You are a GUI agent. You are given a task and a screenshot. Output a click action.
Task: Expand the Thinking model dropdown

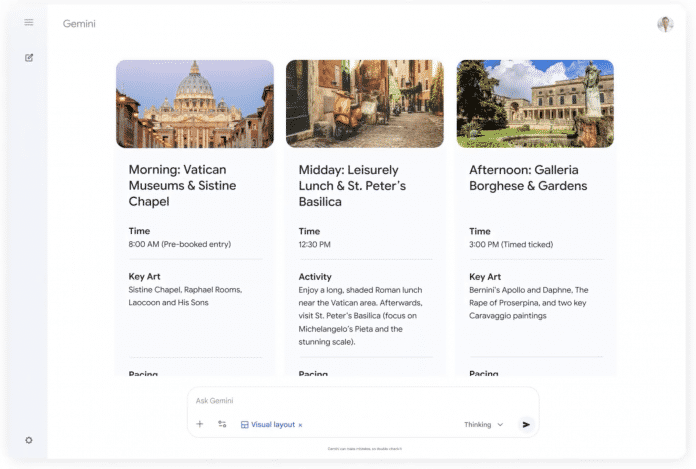click(x=483, y=425)
